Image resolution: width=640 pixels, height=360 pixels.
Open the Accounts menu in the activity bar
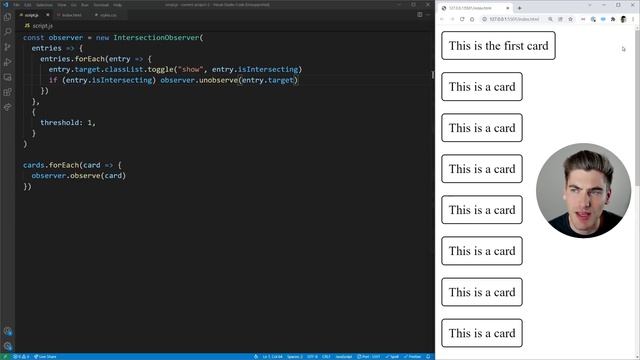7,331
